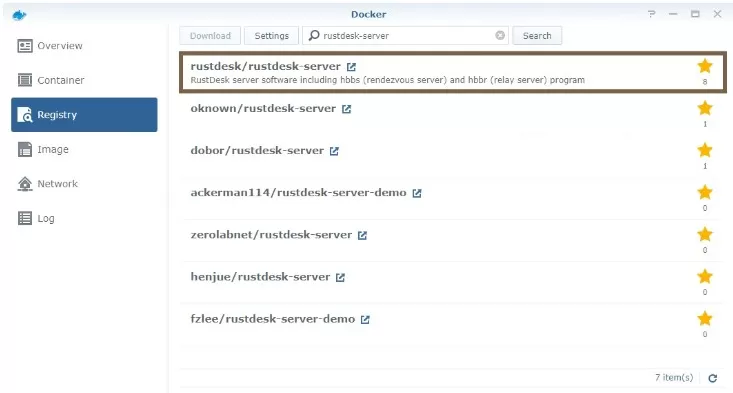
Task: Show the Network section
Action: 84,184
